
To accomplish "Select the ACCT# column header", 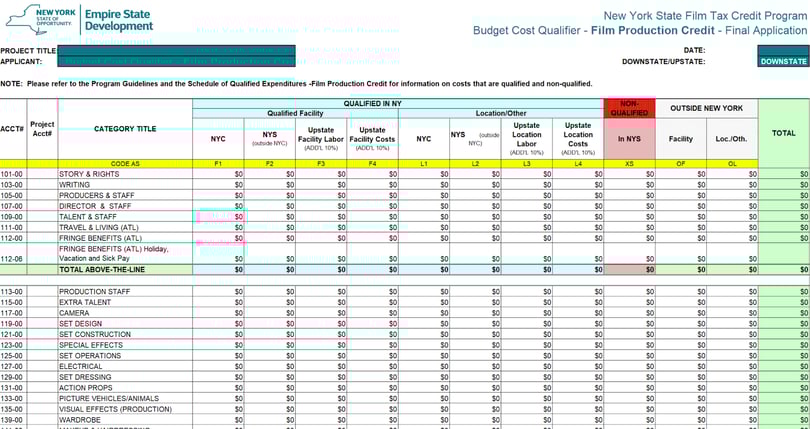I will pyautogui.click(x=13, y=129).
